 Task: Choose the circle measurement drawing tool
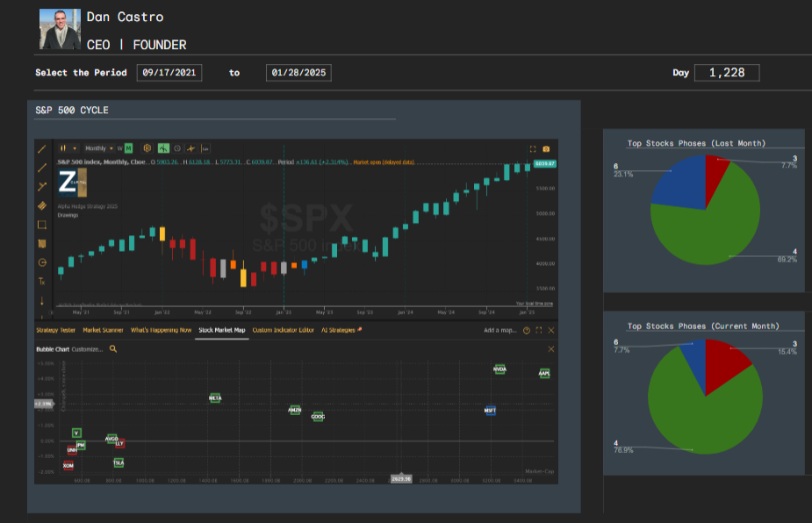[42, 262]
